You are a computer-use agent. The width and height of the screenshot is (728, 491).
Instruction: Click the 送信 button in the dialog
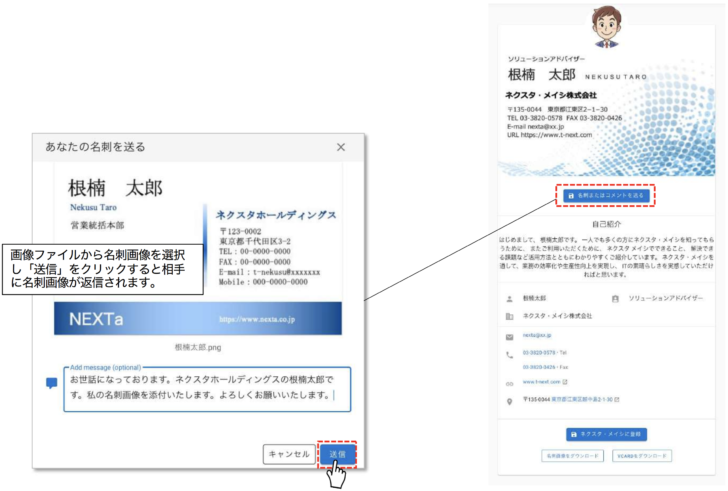[338, 454]
